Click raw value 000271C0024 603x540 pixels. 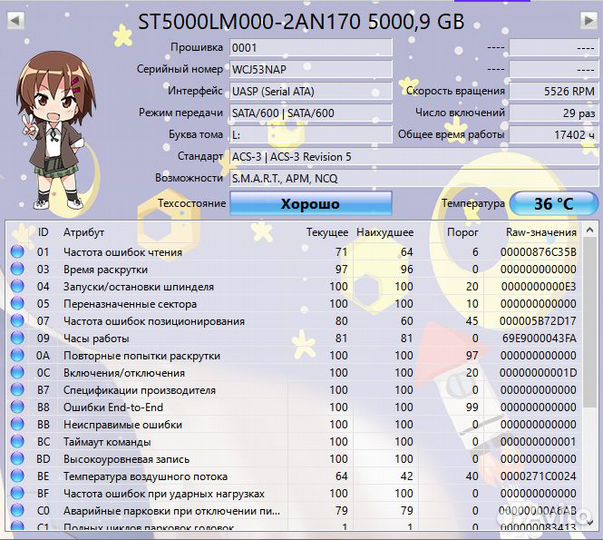tap(538, 477)
